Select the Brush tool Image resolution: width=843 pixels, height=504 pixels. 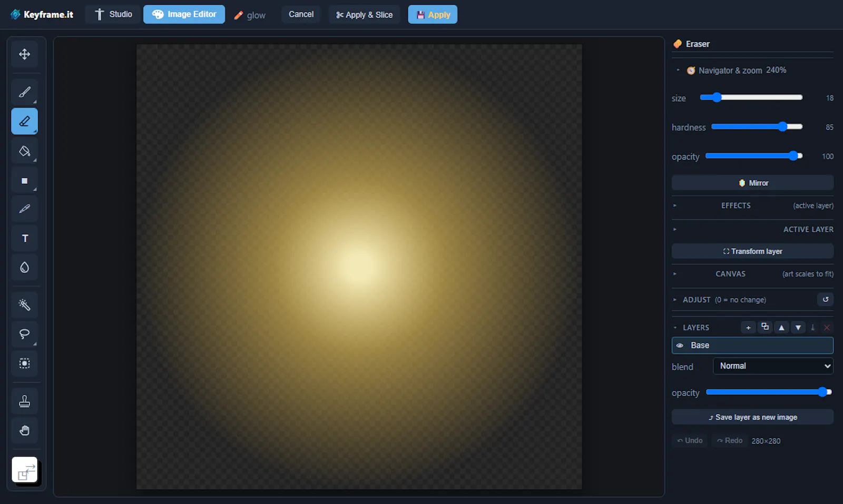pos(24,92)
